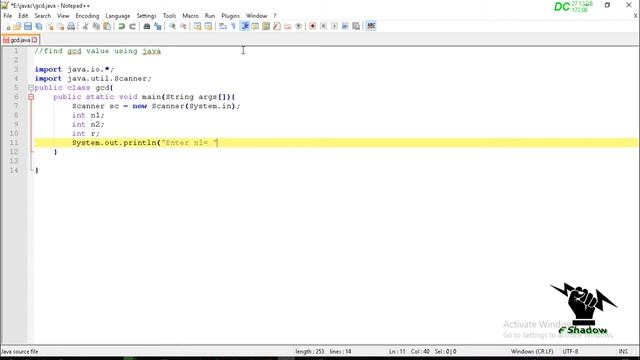Open the Search menu

[43, 16]
